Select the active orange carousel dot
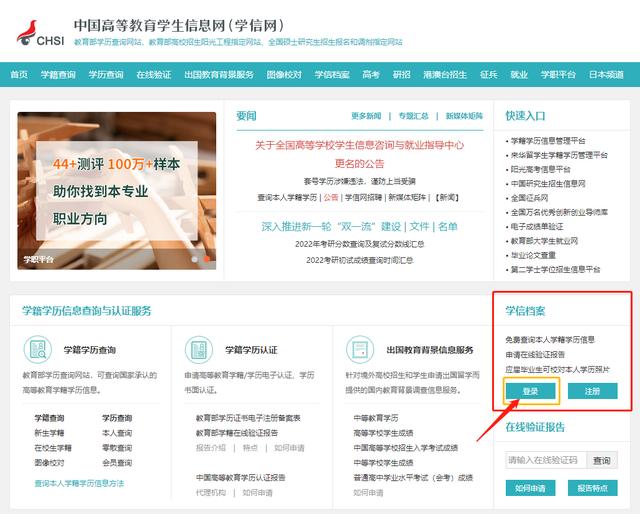The image size is (640, 514). [x=207, y=258]
